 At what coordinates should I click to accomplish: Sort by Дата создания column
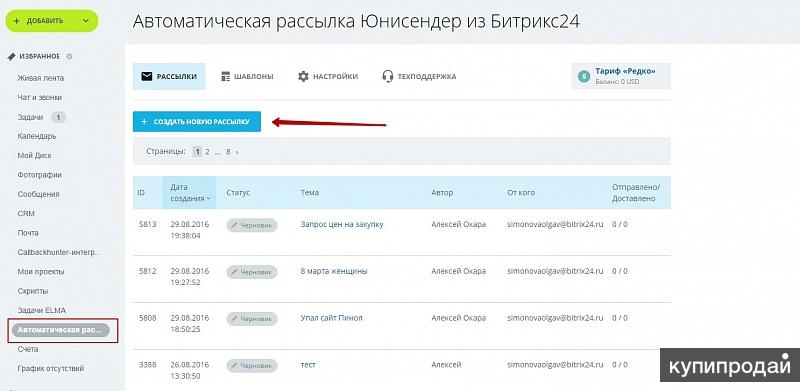[x=189, y=193]
